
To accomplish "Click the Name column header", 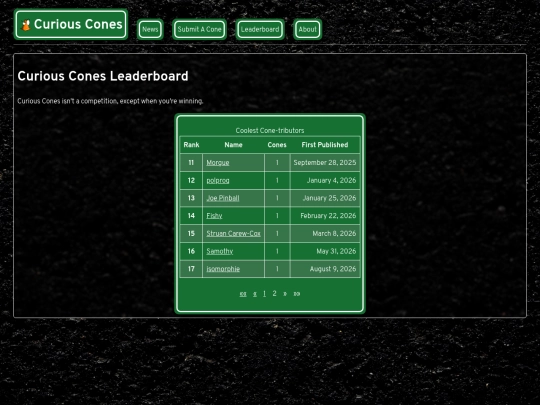I will point(233,145).
